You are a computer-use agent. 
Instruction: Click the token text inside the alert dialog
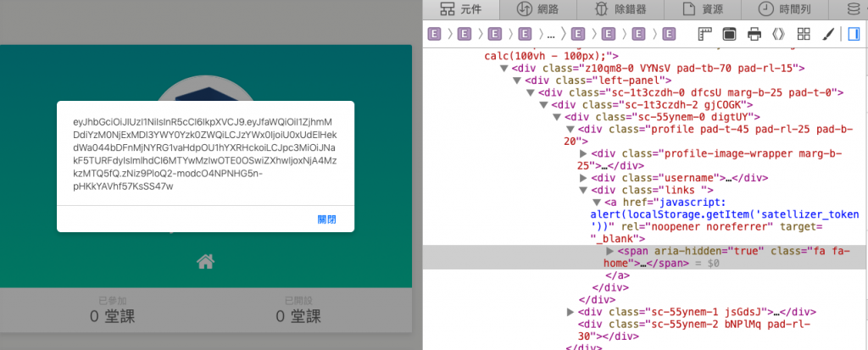click(x=205, y=154)
